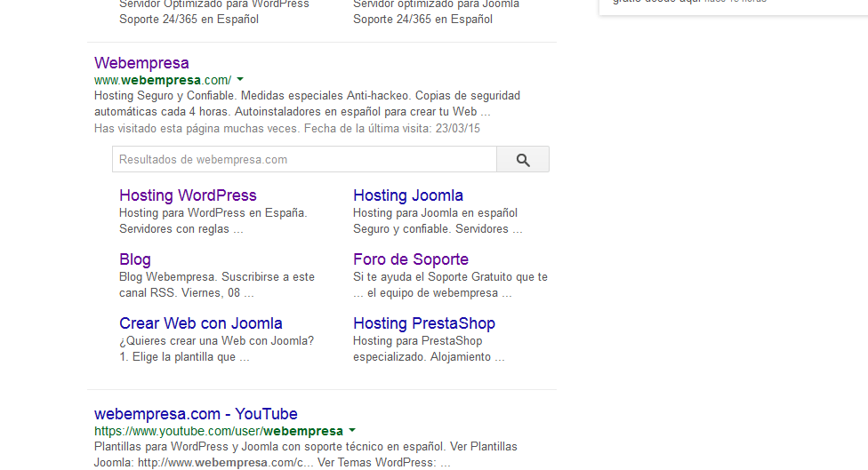868x470 pixels.
Task: Open the Hosting PrestaShop sitelink
Action: coord(424,323)
